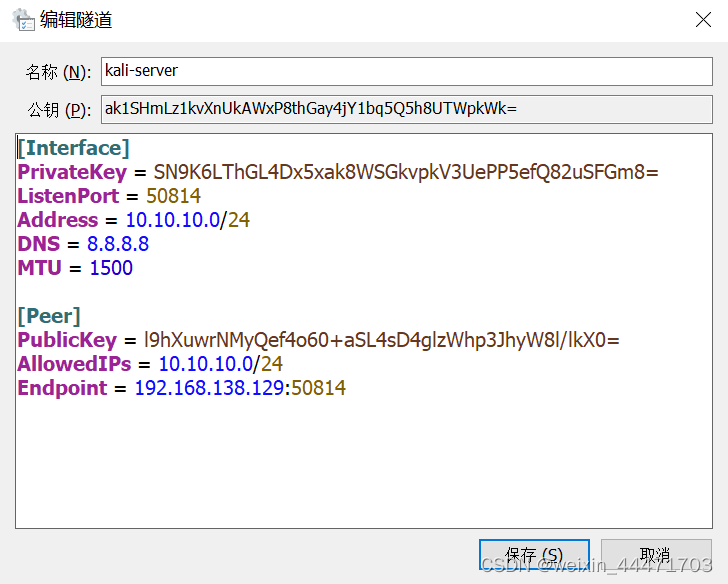This screenshot has height=584, width=728.
Task: Click the peer PublicKey value
Action: 382,340
